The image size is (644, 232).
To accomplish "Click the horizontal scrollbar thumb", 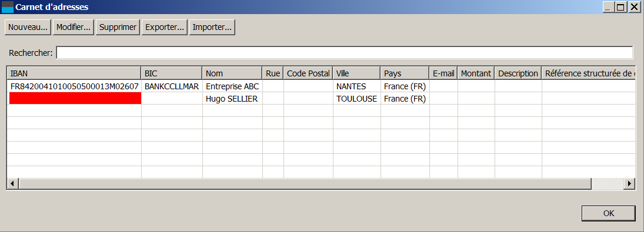I will pyautogui.click(x=305, y=184).
